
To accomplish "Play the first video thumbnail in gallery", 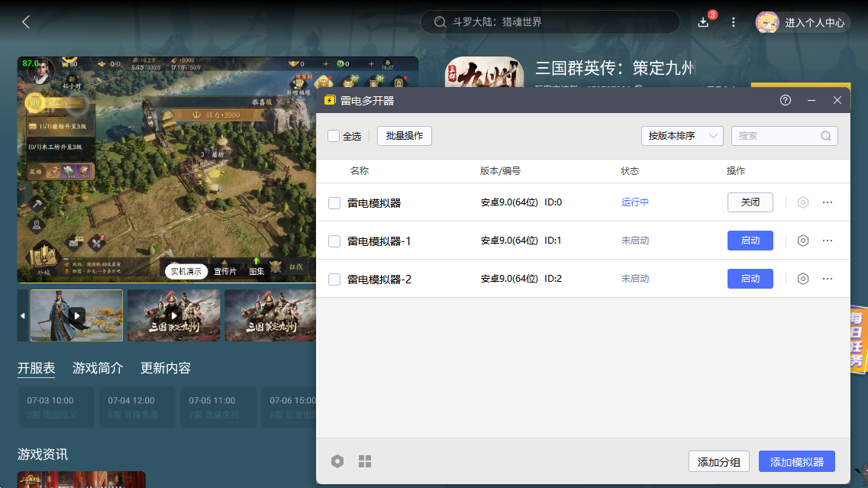I will pos(76,315).
